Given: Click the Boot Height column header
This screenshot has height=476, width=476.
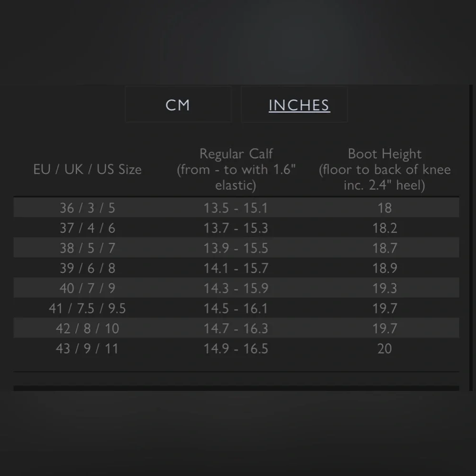Looking at the screenshot, I should click(385, 169).
